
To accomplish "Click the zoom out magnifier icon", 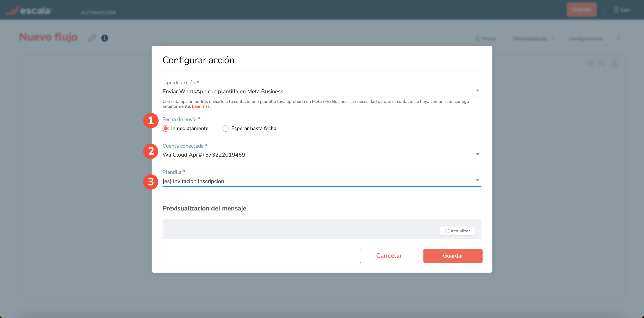I will [x=603, y=64].
